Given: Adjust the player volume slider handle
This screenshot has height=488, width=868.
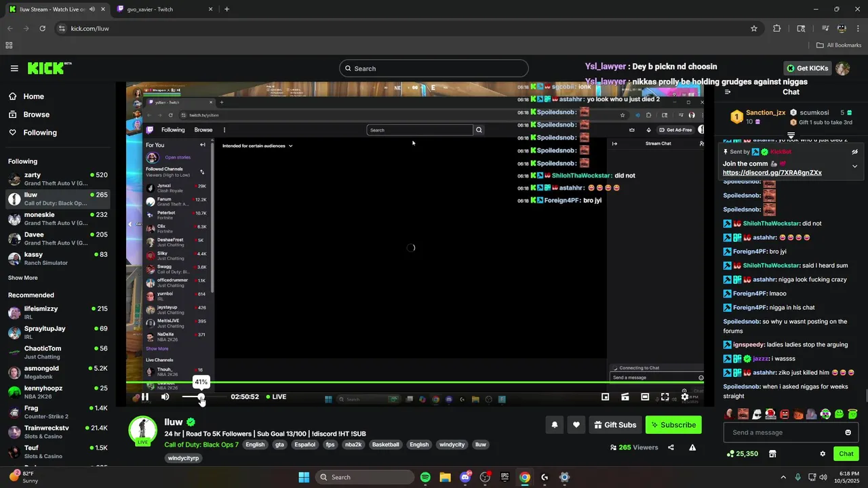Looking at the screenshot, I should [201, 397].
